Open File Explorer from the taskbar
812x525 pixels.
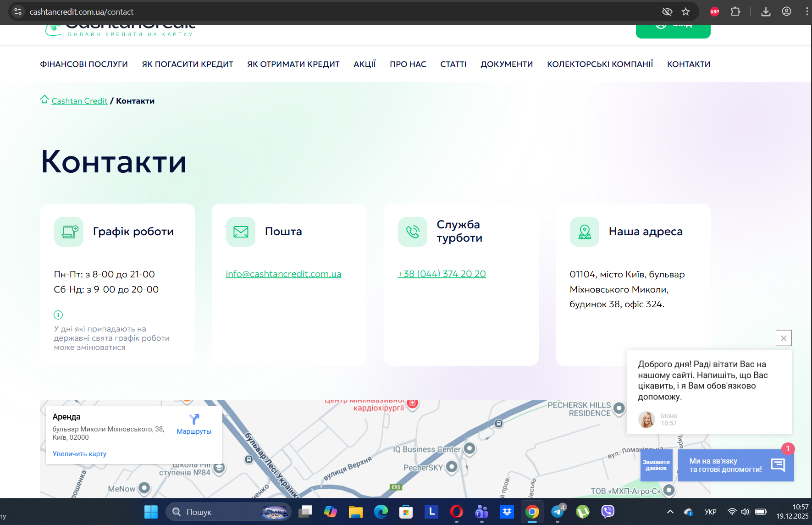[355, 511]
